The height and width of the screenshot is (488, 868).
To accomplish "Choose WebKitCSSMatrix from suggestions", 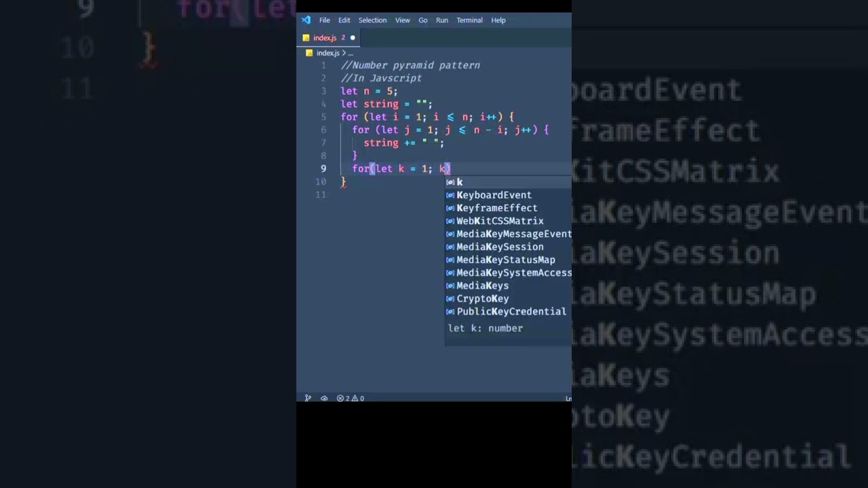I will (x=508, y=221).
